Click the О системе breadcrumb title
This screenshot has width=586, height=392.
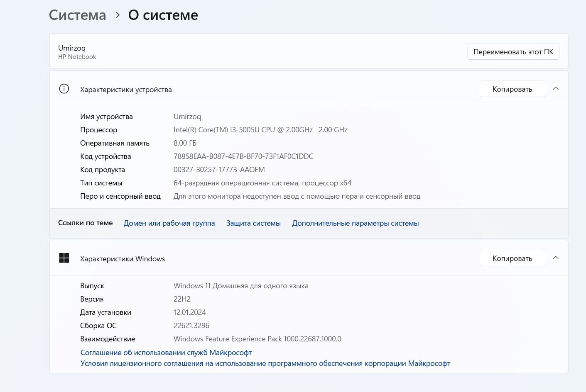click(x=163, y=15)
